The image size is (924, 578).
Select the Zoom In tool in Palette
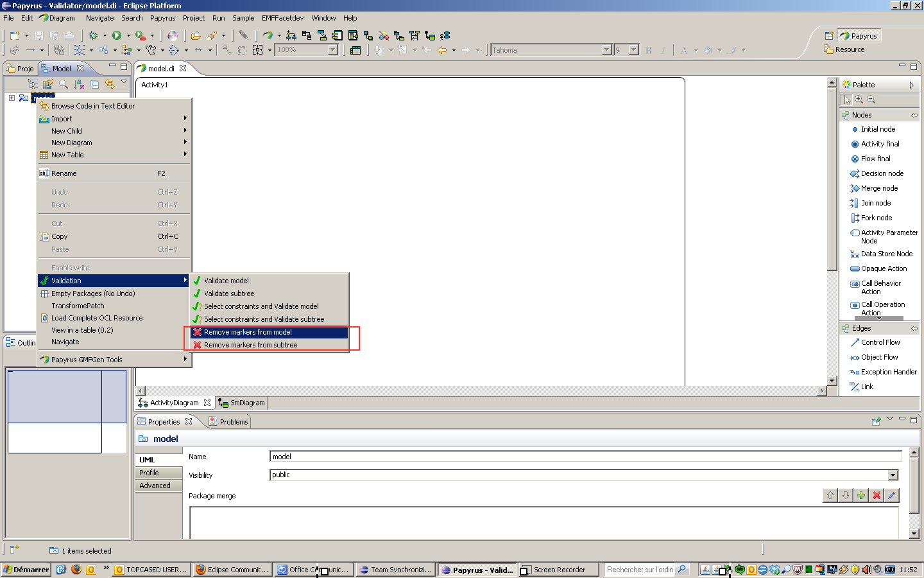coord(859,100)
